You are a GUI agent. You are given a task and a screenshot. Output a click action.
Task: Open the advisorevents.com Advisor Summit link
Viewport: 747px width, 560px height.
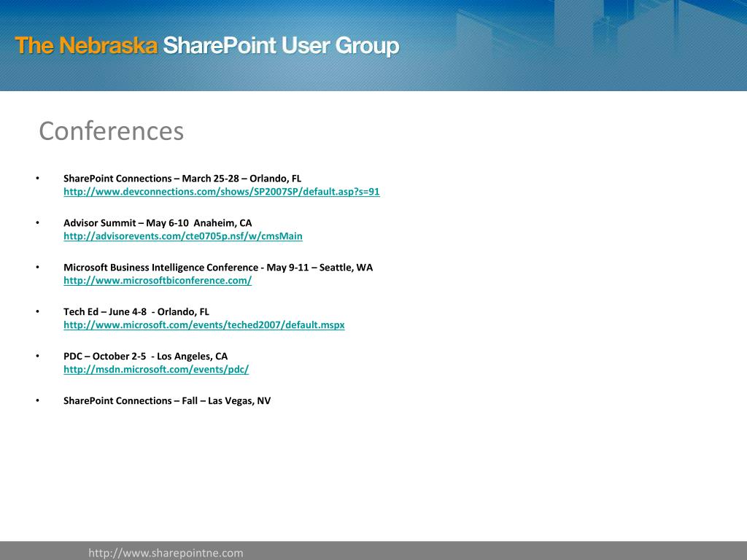coord(183,236)
